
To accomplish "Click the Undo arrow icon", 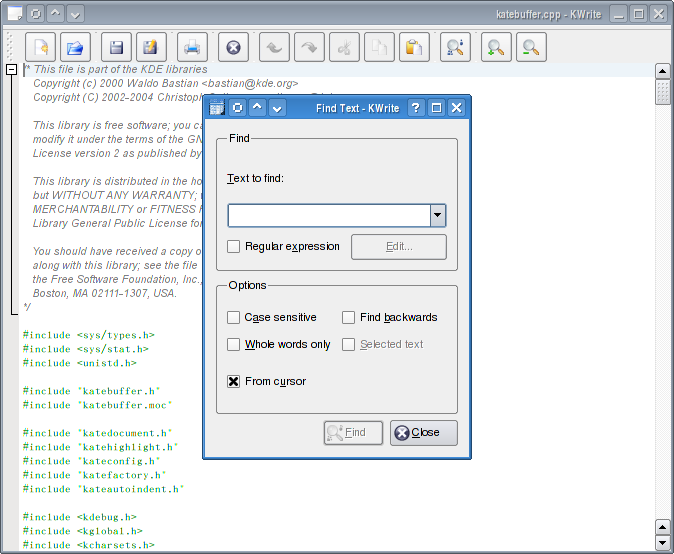I will (x=274, y=47).
